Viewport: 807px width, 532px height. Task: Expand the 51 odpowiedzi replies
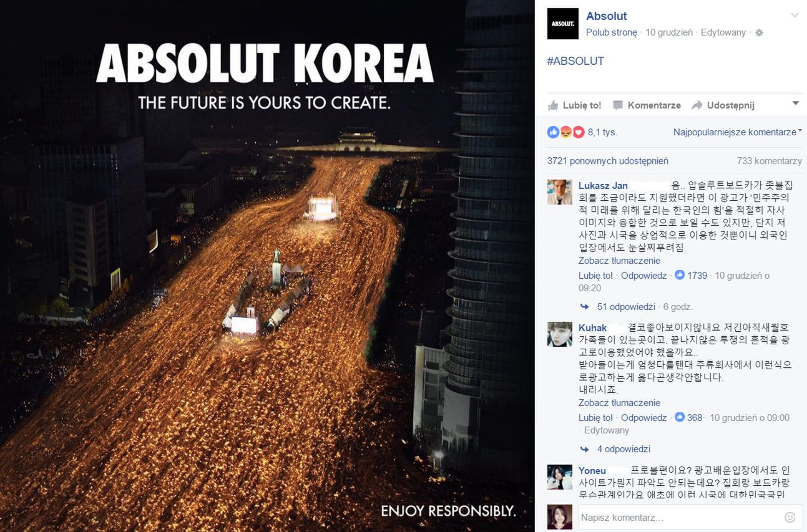pyautogui.click(x=626, y=307)
